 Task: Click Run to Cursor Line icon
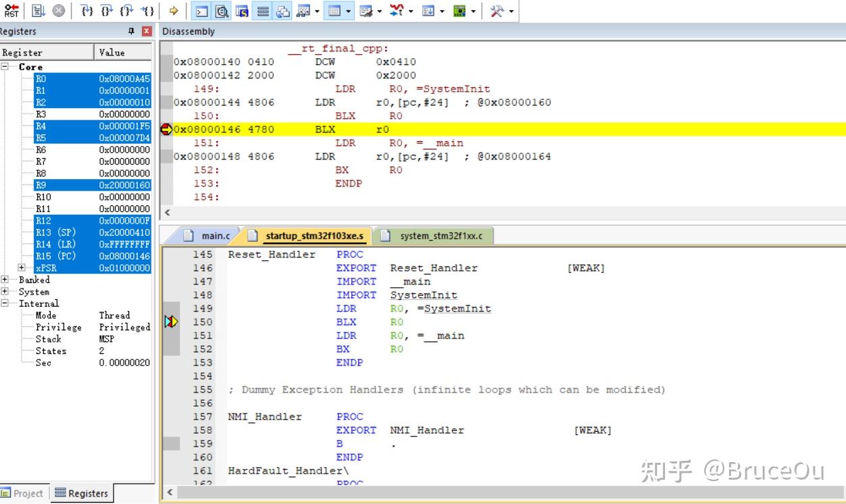coord(147,11)
